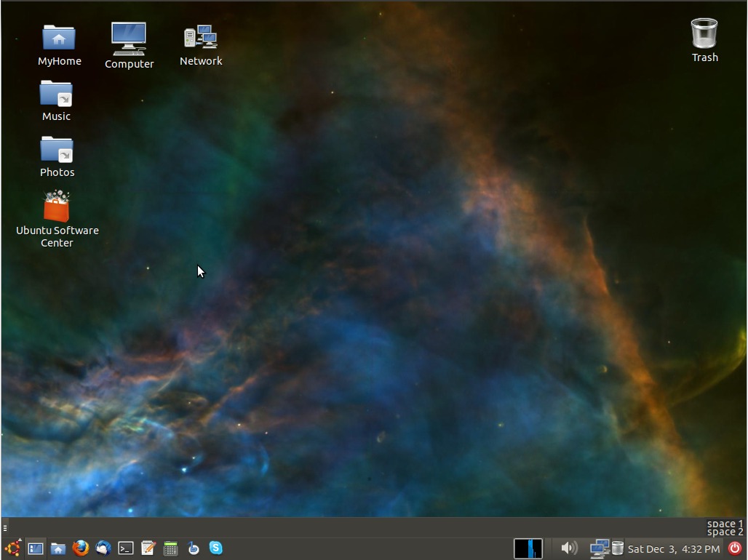Image resolution: width=748 pixels, height=560 pixels.
Task: Click the system monitor graph applet
Action: pos(528,548)
